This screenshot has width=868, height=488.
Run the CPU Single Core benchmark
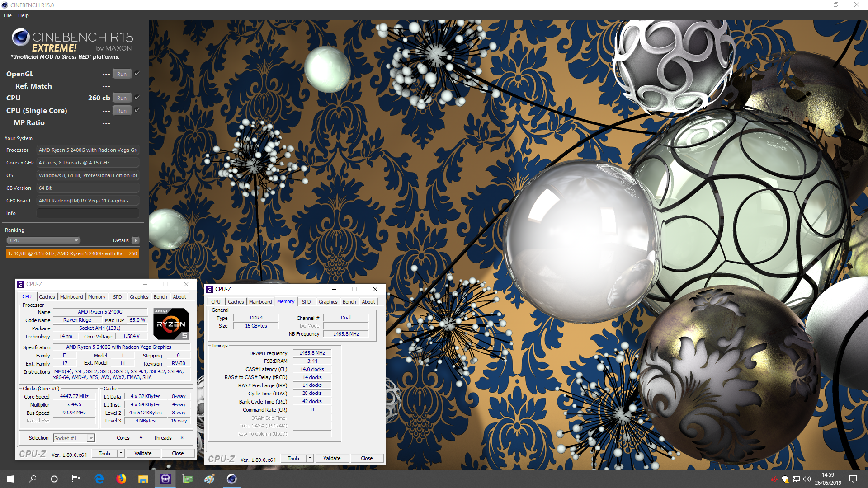(x=122, y=111)
